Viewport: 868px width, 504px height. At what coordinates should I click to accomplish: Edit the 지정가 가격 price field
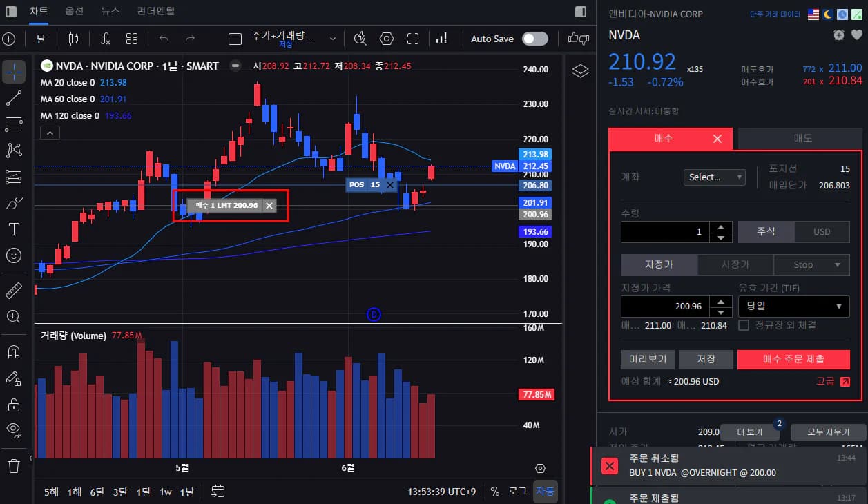click(x=666, y=307)
